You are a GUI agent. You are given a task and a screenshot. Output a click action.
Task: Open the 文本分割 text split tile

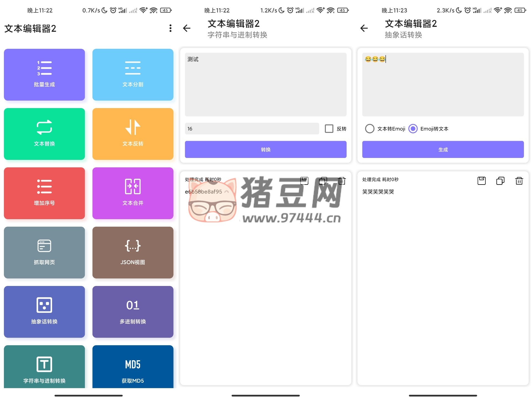(x=133, y=75)
